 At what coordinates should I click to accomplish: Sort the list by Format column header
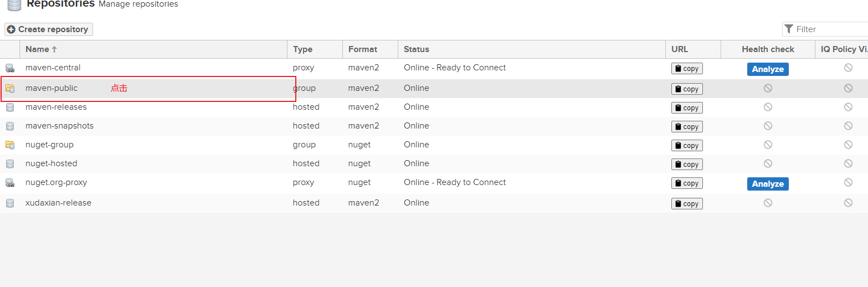click(x=362, y=49)
